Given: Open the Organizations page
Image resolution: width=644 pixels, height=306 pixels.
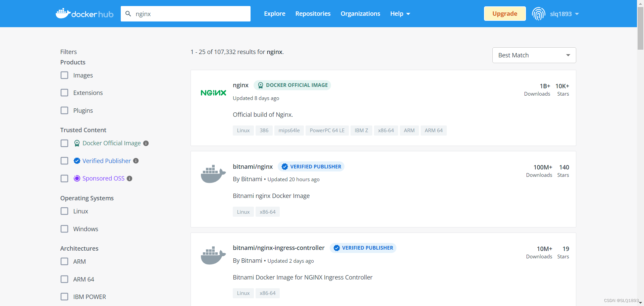Looking at the screenshot, I should point(360,14).
